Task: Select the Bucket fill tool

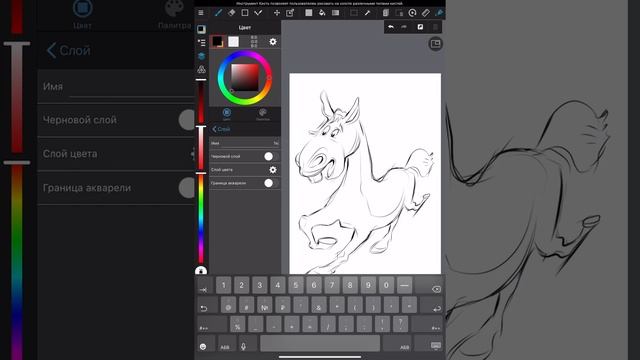Action: (322, 13)
